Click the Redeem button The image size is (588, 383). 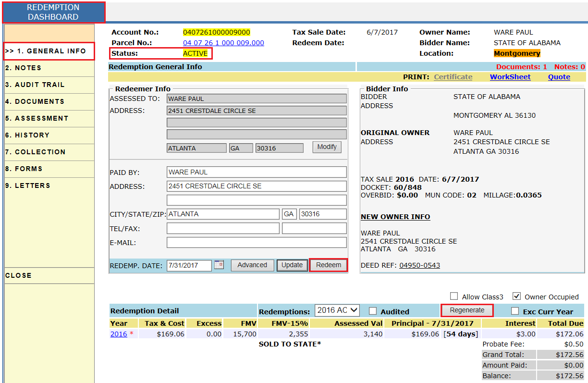pyautogui.click(x=329, y=265)
